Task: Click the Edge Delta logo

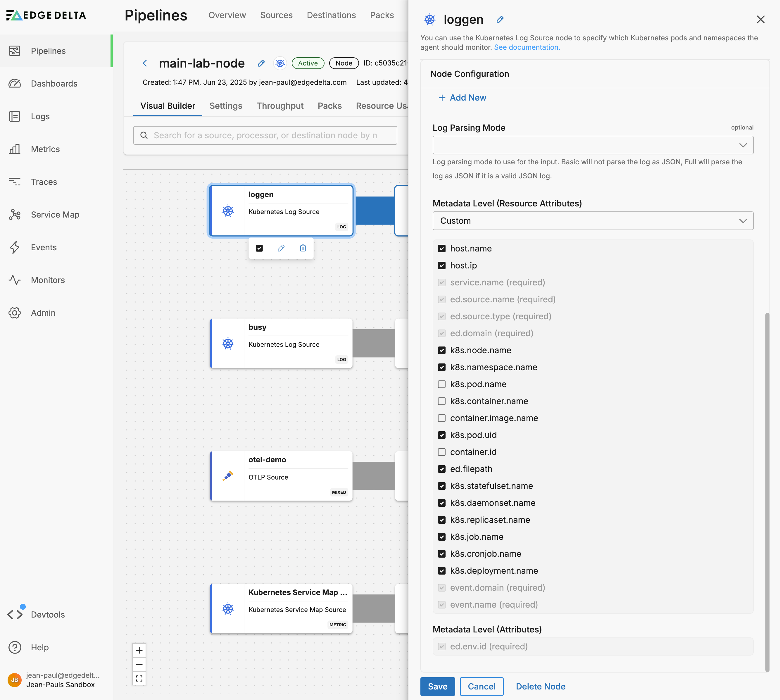Action: (46, 15)
